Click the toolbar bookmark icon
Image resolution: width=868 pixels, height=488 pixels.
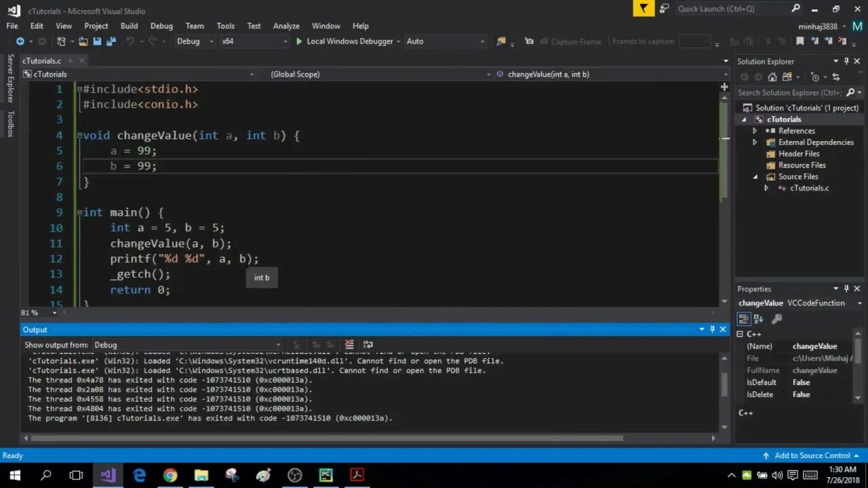[x=800, y=41]
